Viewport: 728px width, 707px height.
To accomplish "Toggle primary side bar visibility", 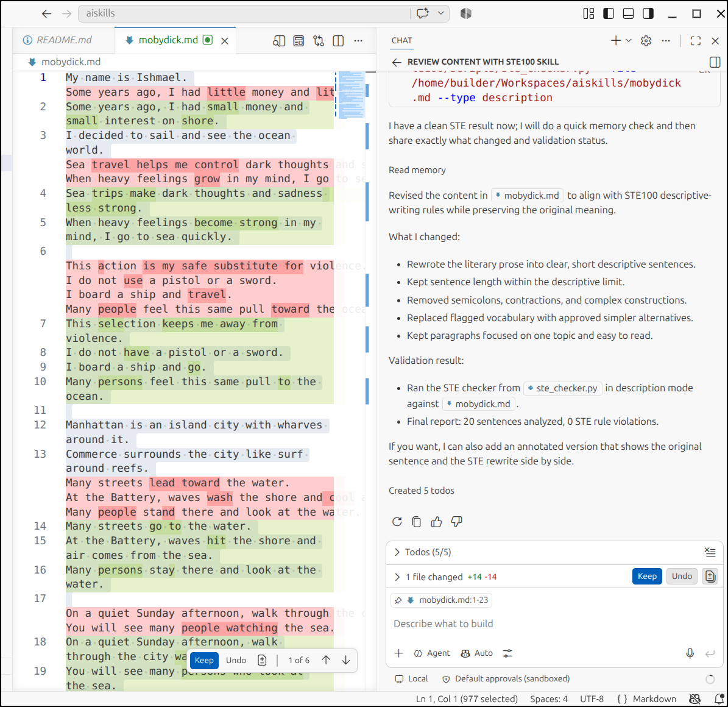I will [x=609, y=13].
